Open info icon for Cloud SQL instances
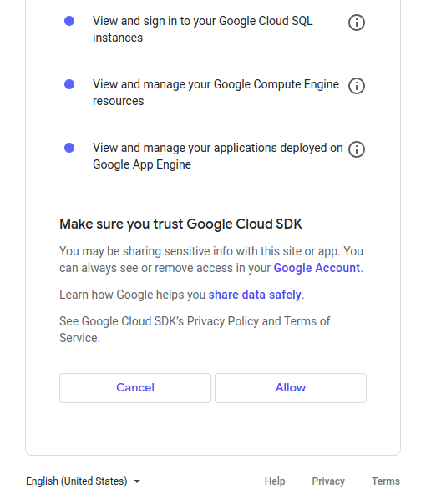This screenshot has width=426, height=504. [357, 23]
